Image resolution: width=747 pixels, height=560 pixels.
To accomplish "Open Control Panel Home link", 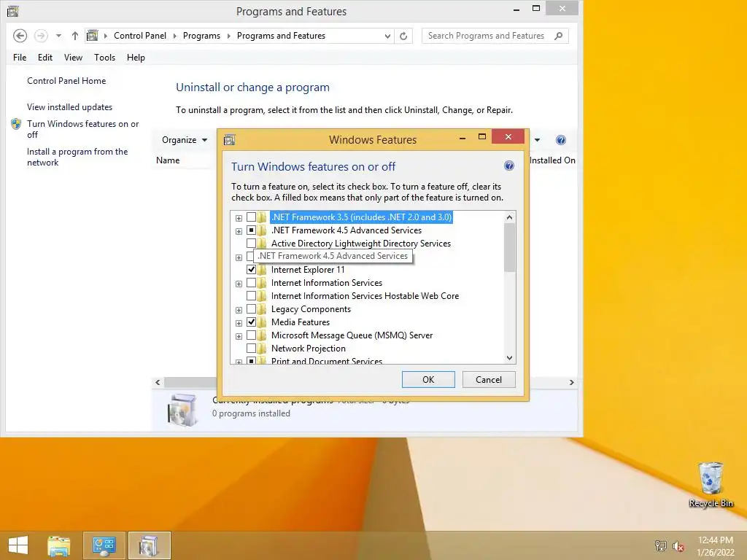I will [x=66, y=81].
